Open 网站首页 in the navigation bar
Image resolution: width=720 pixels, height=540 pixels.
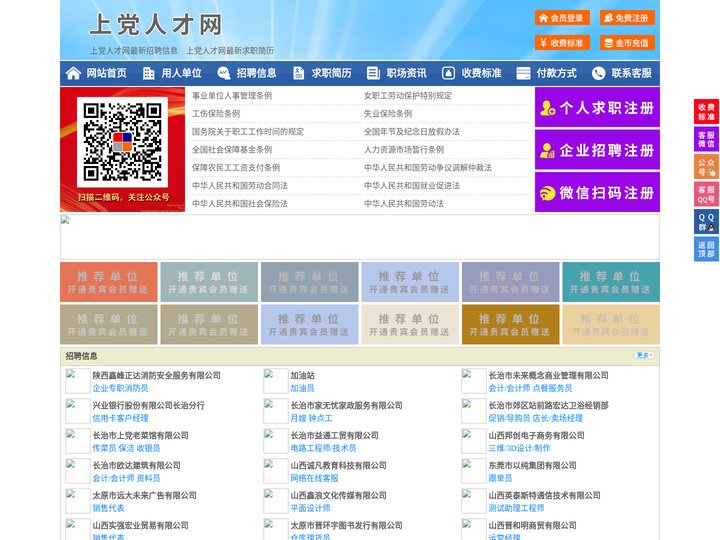click(106, 73)
